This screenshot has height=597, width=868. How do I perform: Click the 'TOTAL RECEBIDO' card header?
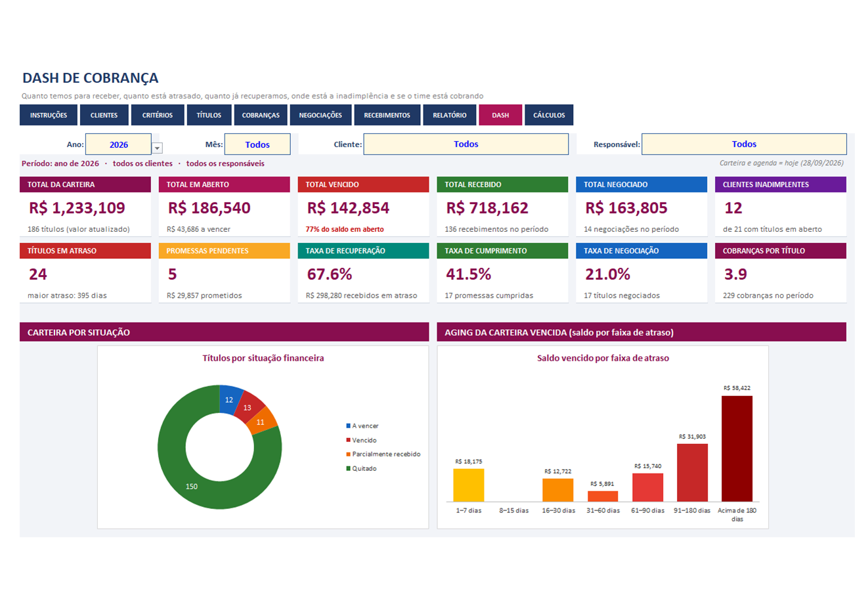pyautogui.click(x=502, y=185)
